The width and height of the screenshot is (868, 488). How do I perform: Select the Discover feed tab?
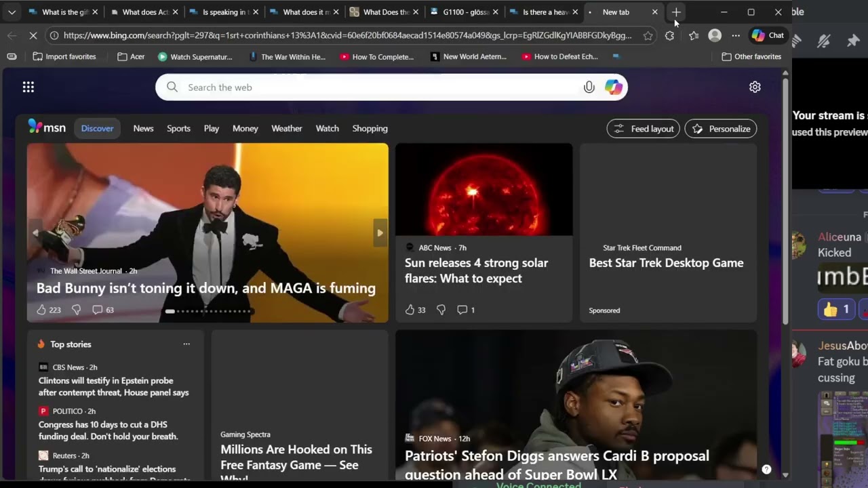[x=98, y=129]
